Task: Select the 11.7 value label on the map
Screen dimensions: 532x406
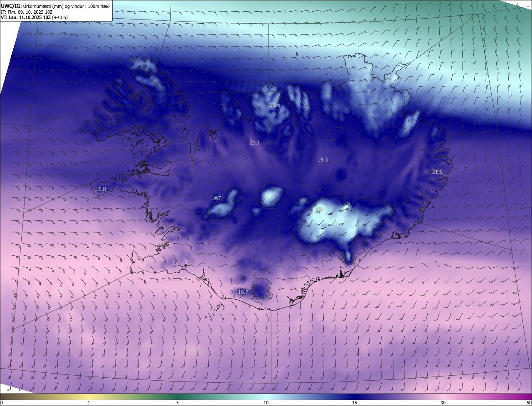Action: [216, 198]
